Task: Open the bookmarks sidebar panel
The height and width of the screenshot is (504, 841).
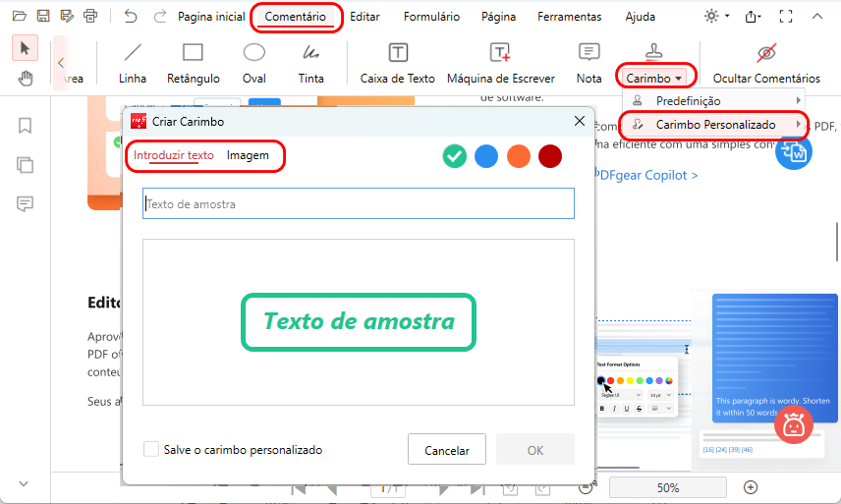Action: (25, 126)
